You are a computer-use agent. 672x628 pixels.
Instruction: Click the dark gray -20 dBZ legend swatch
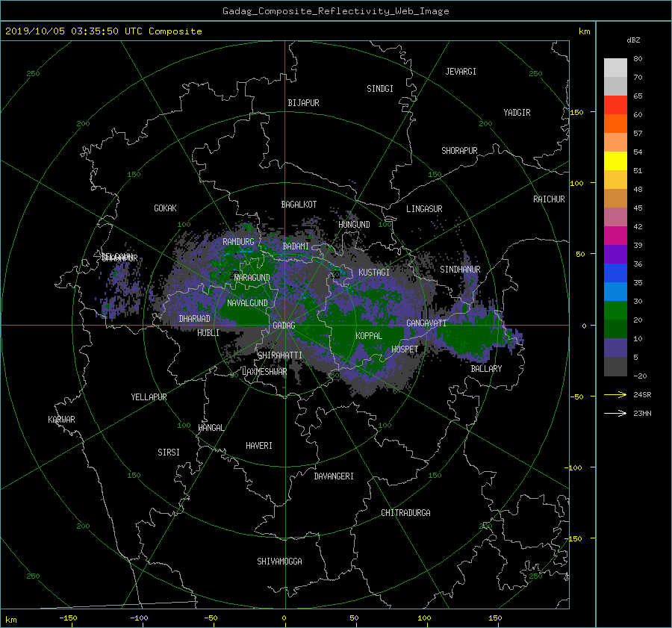click(x=615, y=366)
